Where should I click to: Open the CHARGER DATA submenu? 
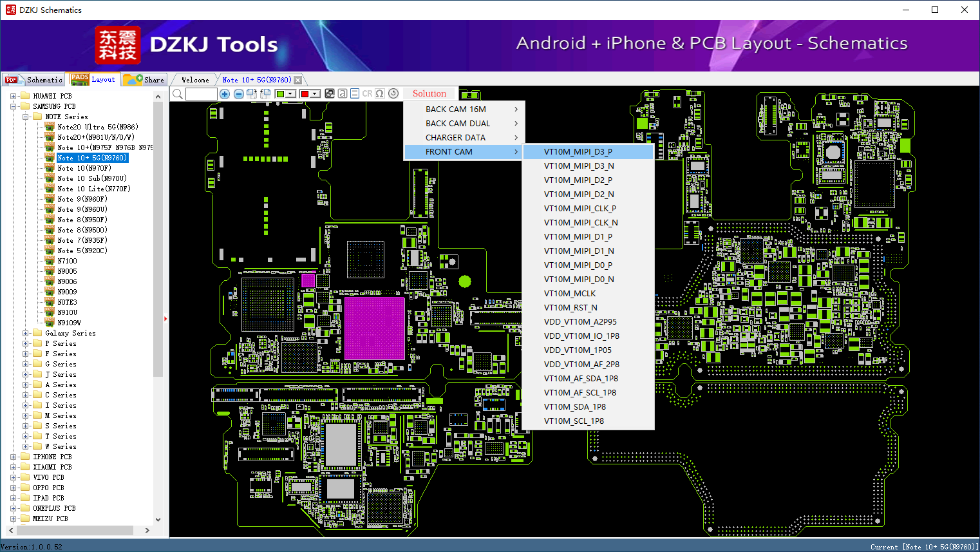click(x=464, y=138)
